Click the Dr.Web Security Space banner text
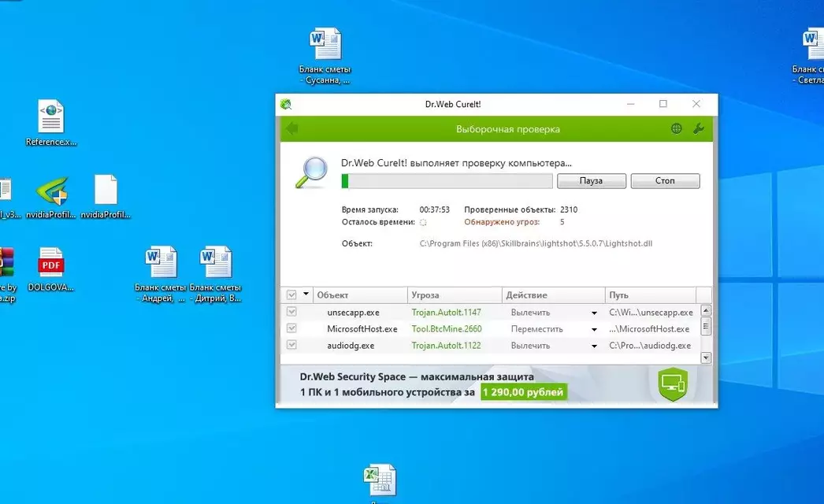 (x=417, y=376)
